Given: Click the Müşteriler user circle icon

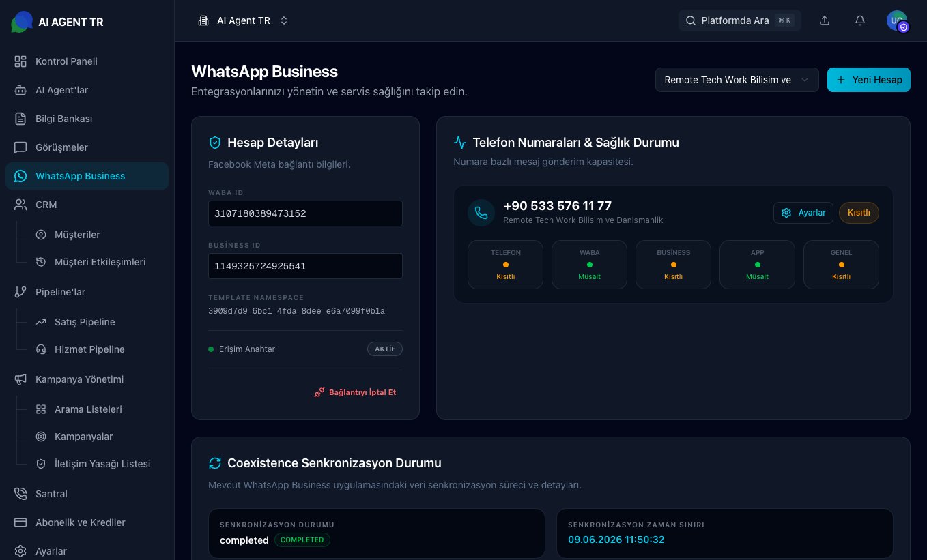Looking at the screenshot, I should tap(41, 235).
